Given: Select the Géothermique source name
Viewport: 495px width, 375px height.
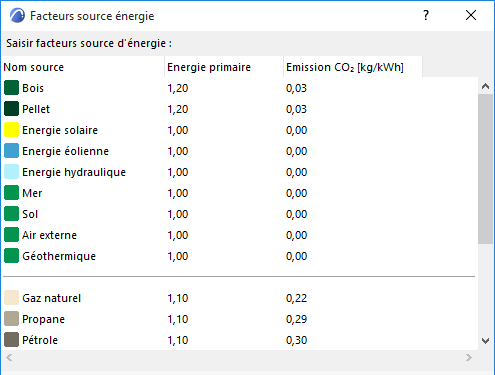Looking at the screenshot, I should (59, 256).
